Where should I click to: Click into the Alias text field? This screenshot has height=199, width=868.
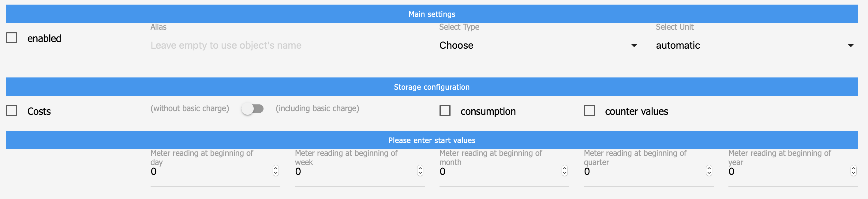(x=286, y=45)
